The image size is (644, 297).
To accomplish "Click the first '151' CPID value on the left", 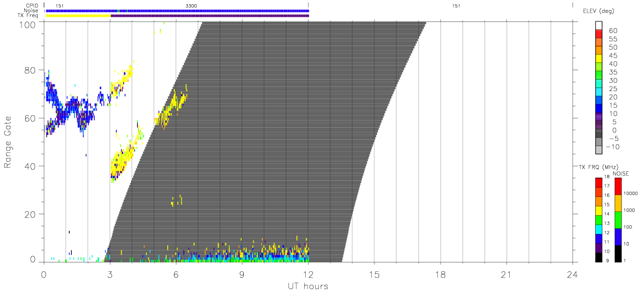I will pos(60,5).
